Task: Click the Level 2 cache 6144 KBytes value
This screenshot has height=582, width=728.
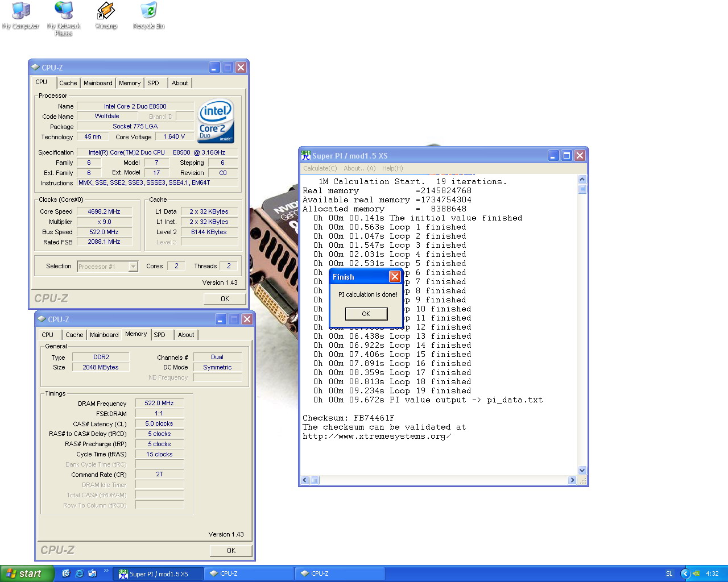Action: pos(209,232)
